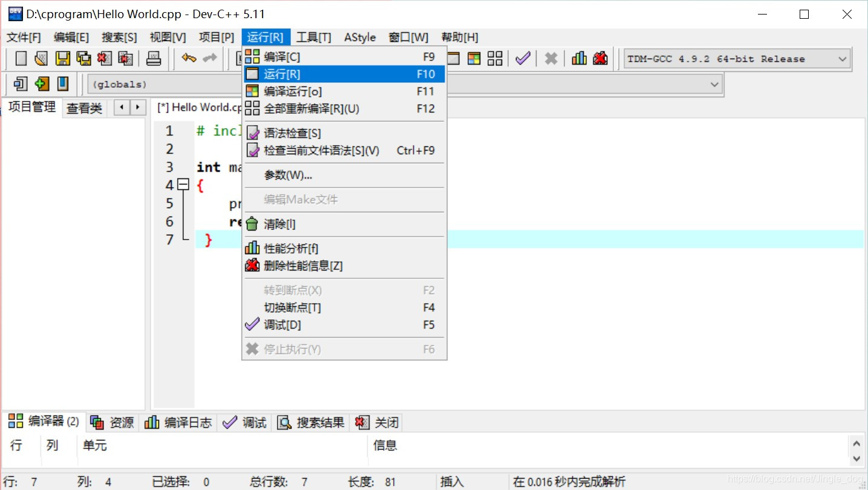Screen dimensions: 868x490
Task: Open the AStyle menu
Action: point(360,38)
